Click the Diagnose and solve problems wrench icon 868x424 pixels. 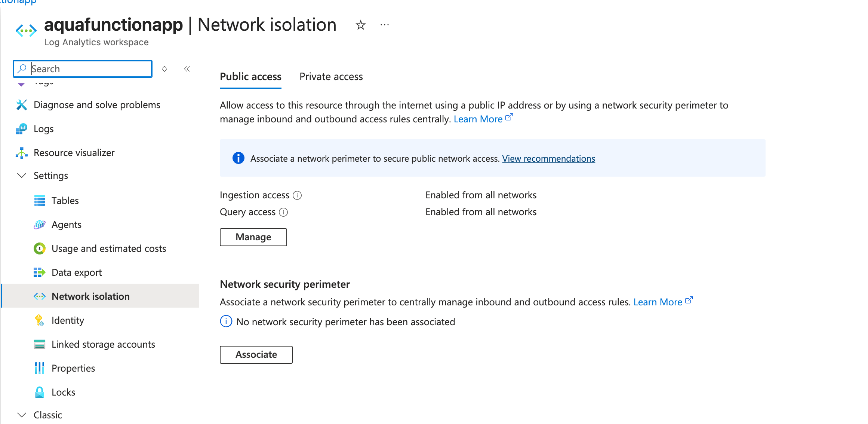click(x=22, y=105)
